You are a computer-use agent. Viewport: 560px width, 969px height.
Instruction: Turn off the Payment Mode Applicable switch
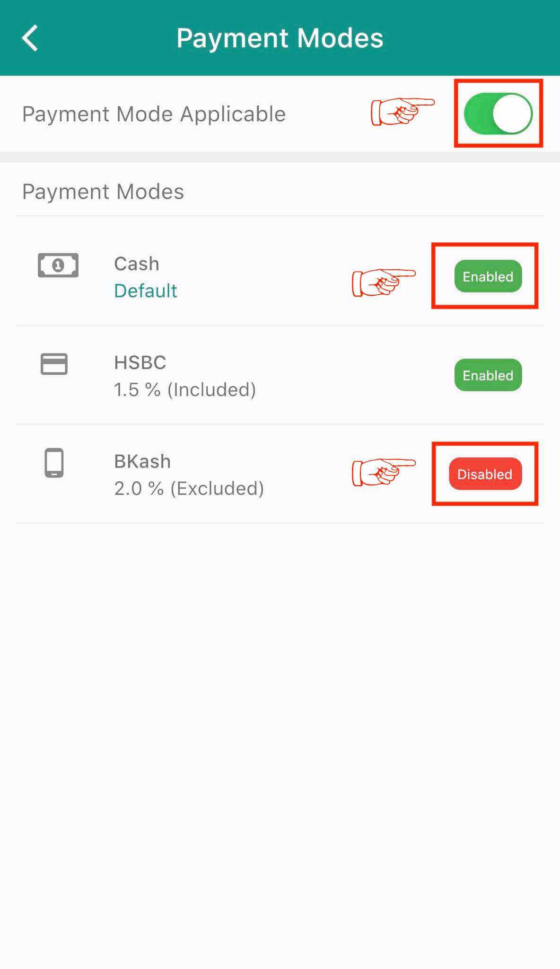click(498, 114)
